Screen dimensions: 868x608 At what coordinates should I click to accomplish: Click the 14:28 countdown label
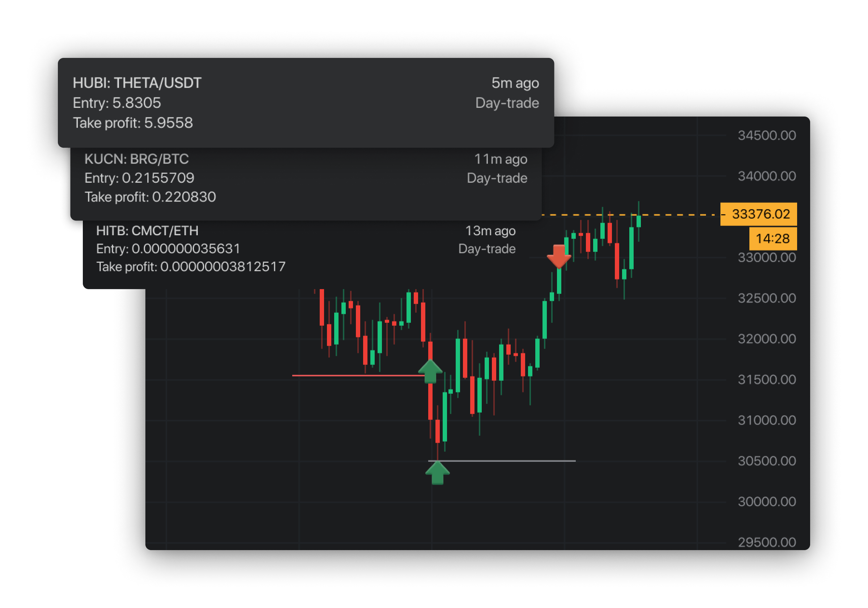[x=773, y=239]
